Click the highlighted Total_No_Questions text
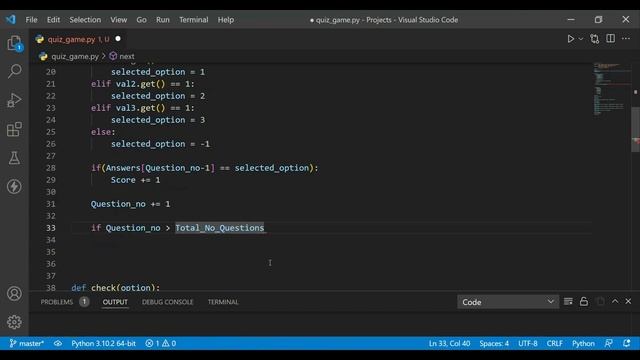 click(x=220, y=228)
